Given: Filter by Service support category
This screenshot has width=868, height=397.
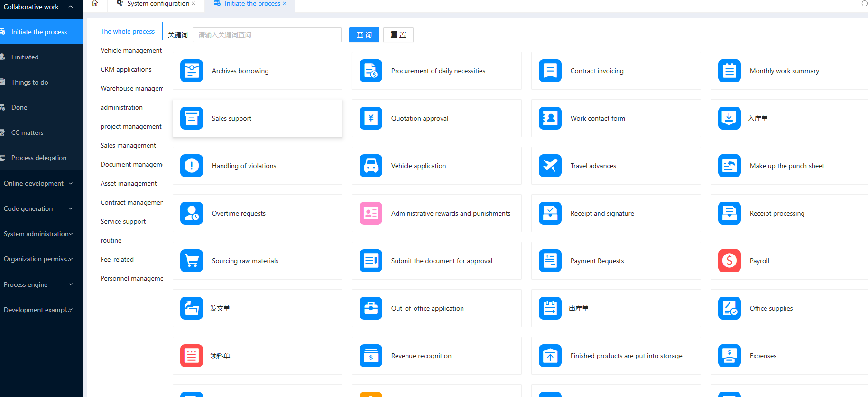Looking at the screenshot, I should point(123,221).
